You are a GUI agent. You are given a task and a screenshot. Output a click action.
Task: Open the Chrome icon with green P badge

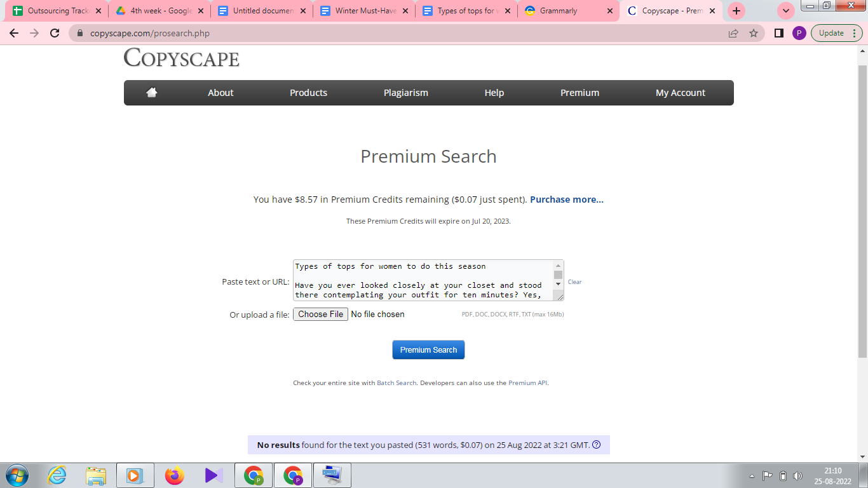tap(254, 475)
